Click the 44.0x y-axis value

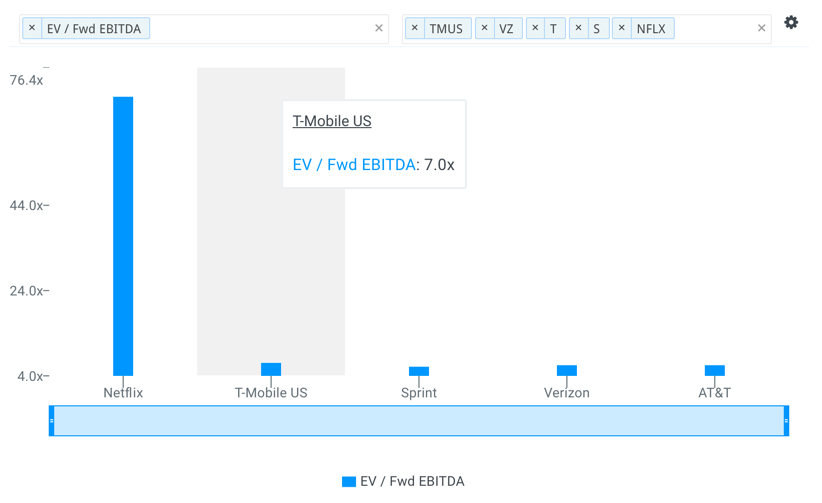26,205
